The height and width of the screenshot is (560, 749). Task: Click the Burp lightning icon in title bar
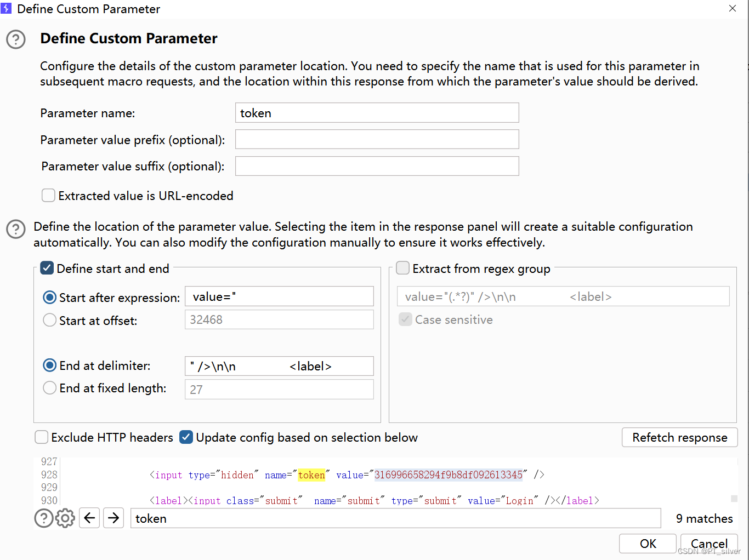coord(6,9)
